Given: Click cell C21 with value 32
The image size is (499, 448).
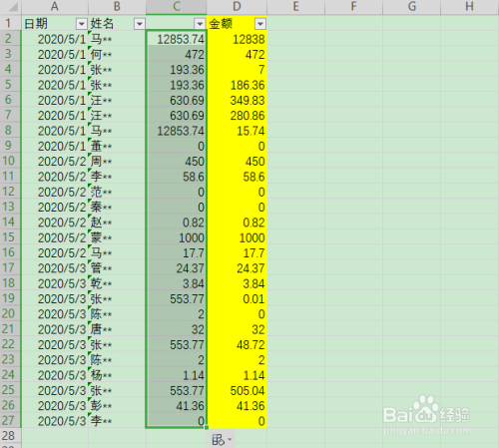Looking at the screenshot, I should tap(177, 329).
